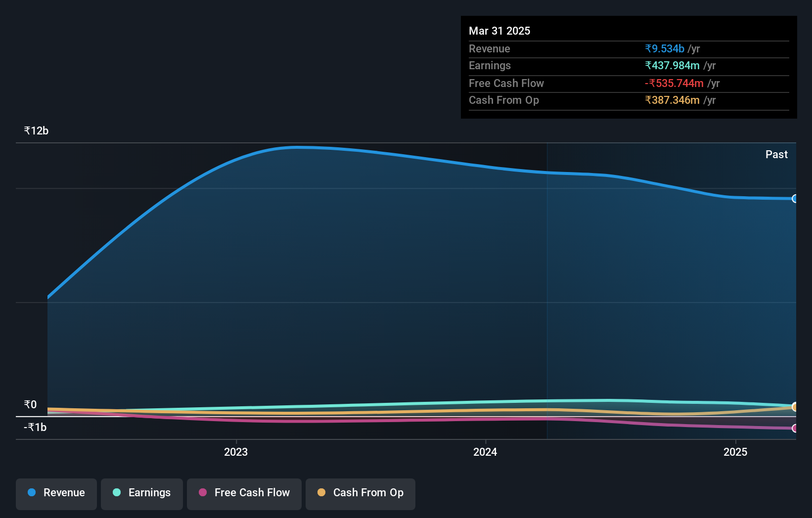812x518 pixels.
Task: Click the ₹12b y-axis label
Action: point(36,131)
